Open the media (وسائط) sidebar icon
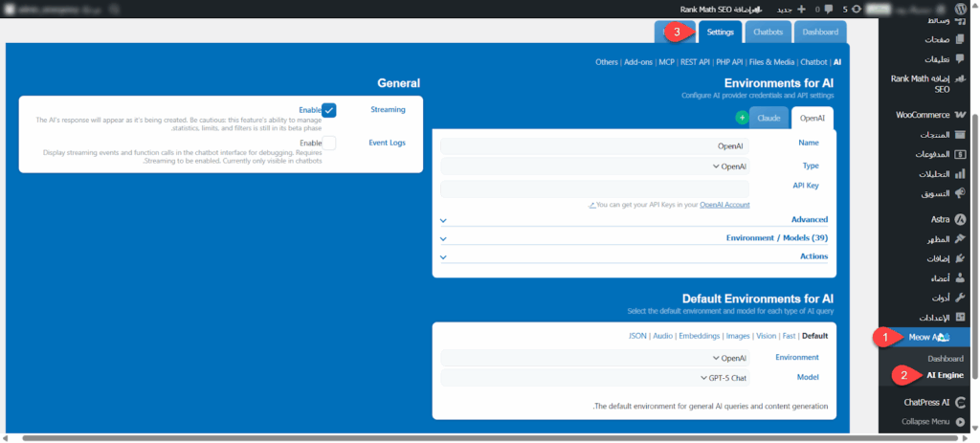The image size is (980, 443). pyautogui.click(x=960, y=22)
